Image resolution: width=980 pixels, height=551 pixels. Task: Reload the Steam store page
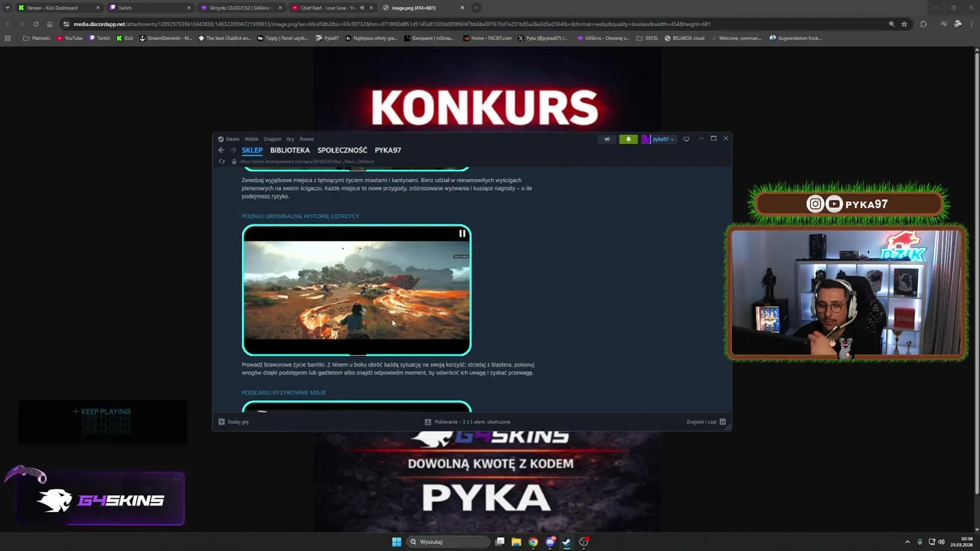point(221,161)
